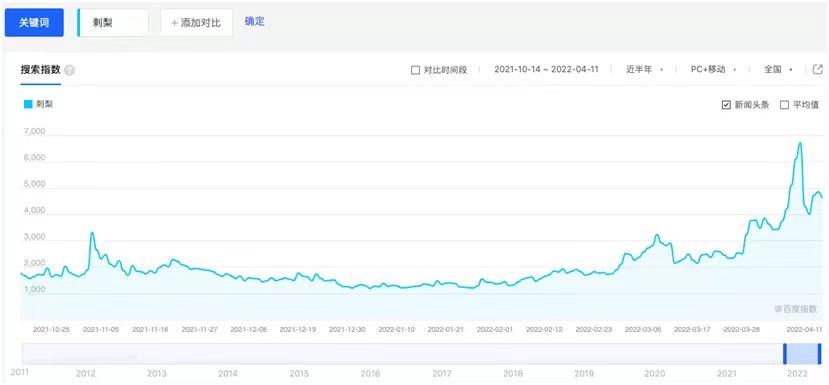
Task: Click the 添加对比 button
Action: 197,23
